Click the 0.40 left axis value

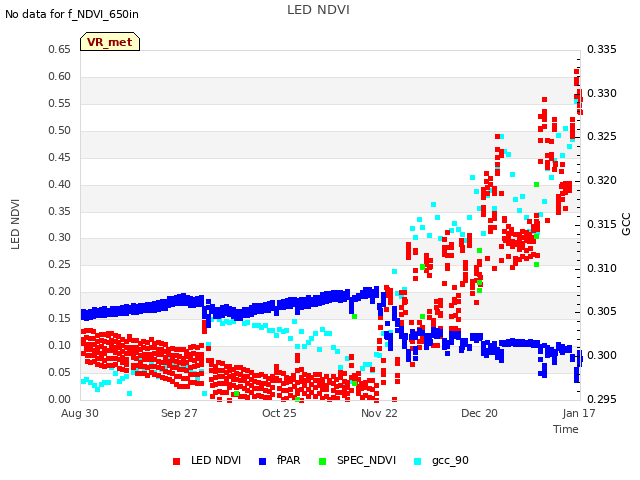(59, 184)
